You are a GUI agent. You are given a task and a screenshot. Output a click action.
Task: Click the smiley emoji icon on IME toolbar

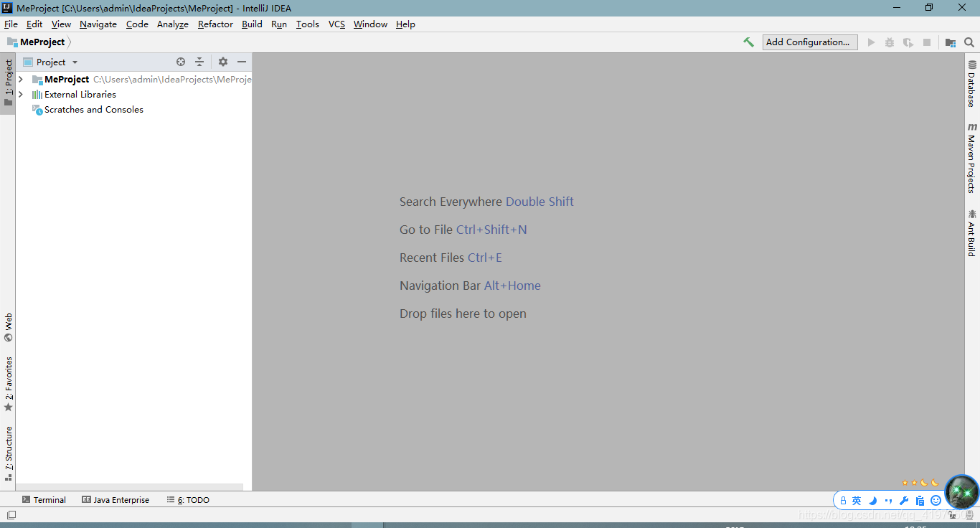tap(936, 501)
